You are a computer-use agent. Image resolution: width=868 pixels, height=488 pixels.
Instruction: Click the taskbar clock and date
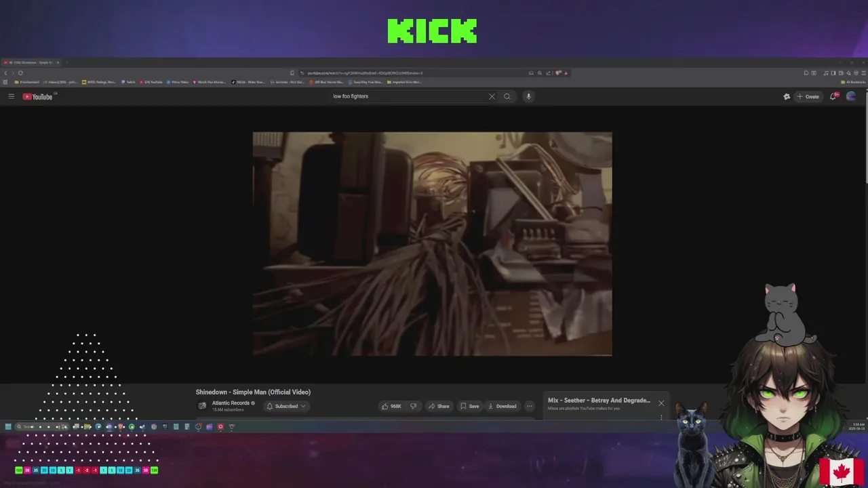pyautogui.click(x=857, y=426)
